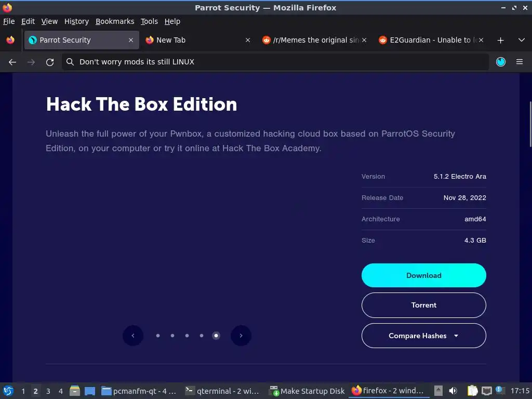Viewport: 532px width, 399px height.
Task: Switch to pcmanfm-qt taskbar window group
Action: click(139, 391)
